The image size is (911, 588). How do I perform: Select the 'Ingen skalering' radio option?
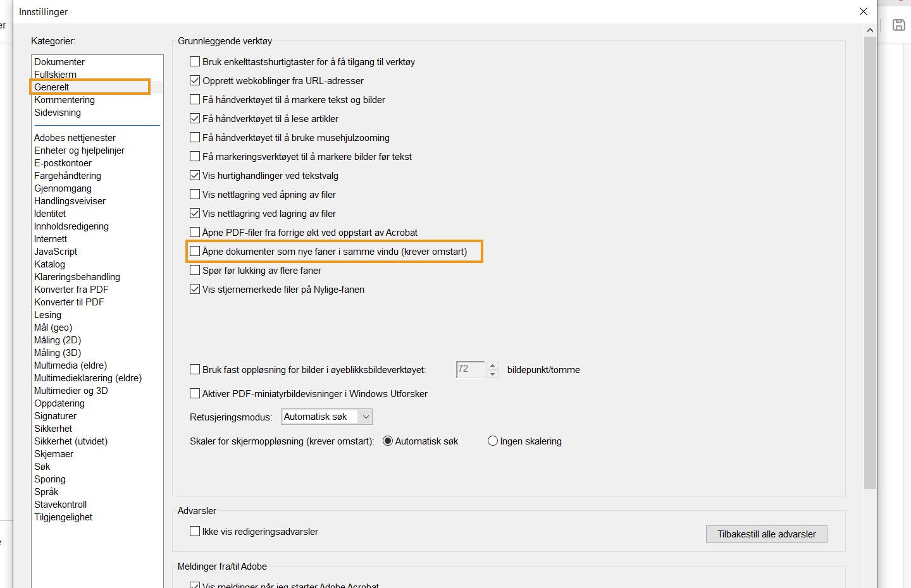493,441
